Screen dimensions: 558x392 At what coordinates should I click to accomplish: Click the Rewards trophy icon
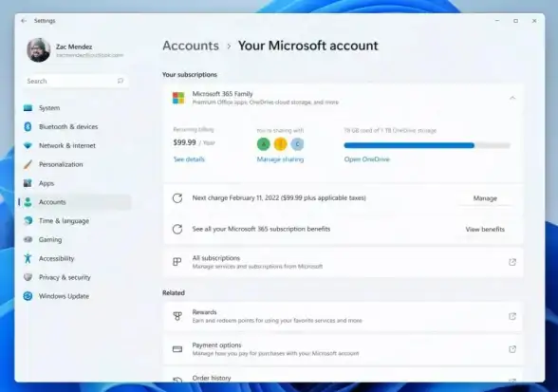coord(177,316)
